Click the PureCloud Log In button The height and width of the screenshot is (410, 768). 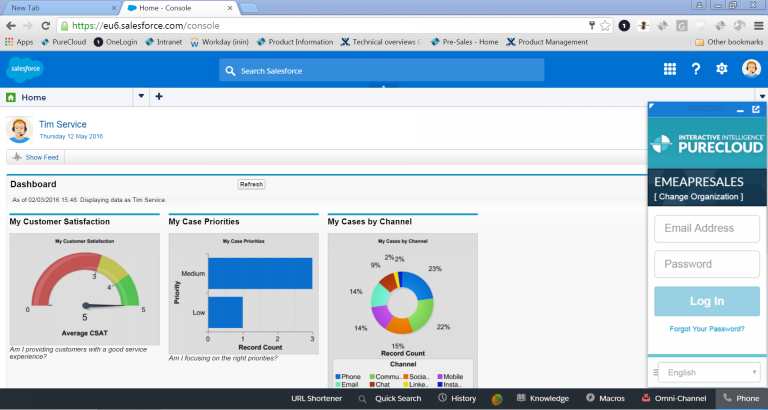(x=707, y=301)
